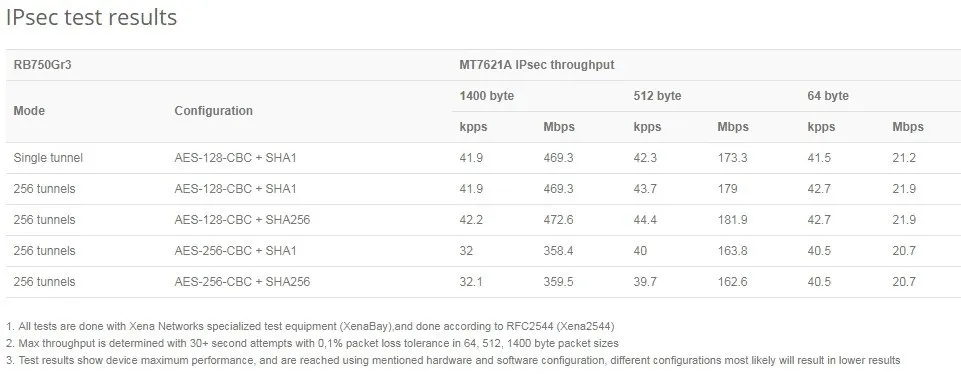Select the 358.4 Mbps value
The height and width of the screenshot is (375, 961).
point(558,251)
